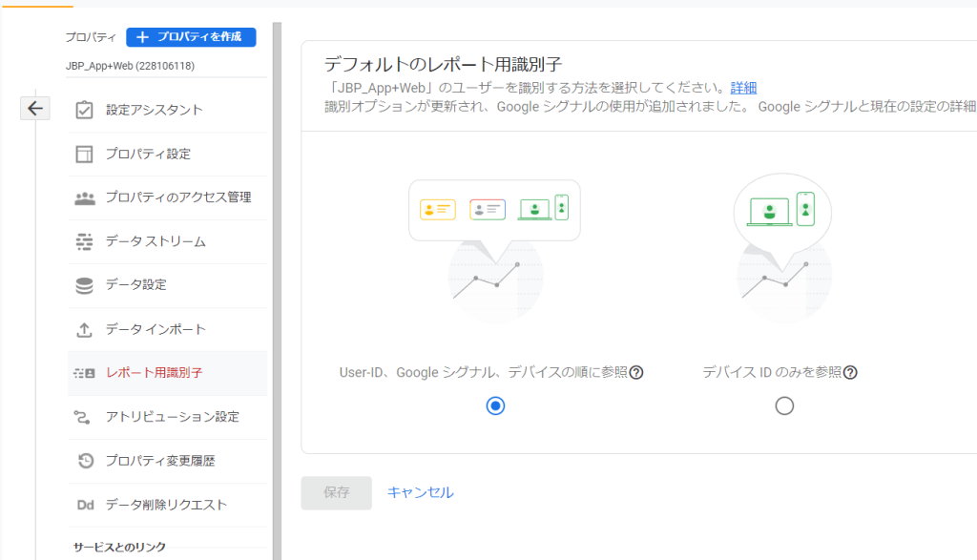Click the Dd icon for data deletion
This screenshot has height=560, width=977.
tap(85, 505)
